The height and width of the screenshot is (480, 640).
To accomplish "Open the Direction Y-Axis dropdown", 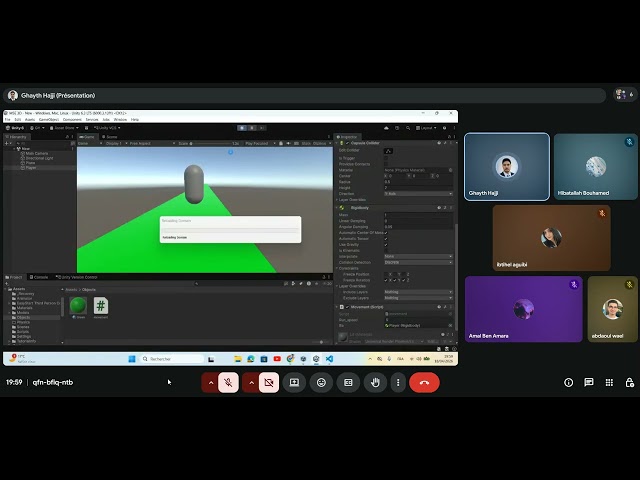I will pos(418,193).
